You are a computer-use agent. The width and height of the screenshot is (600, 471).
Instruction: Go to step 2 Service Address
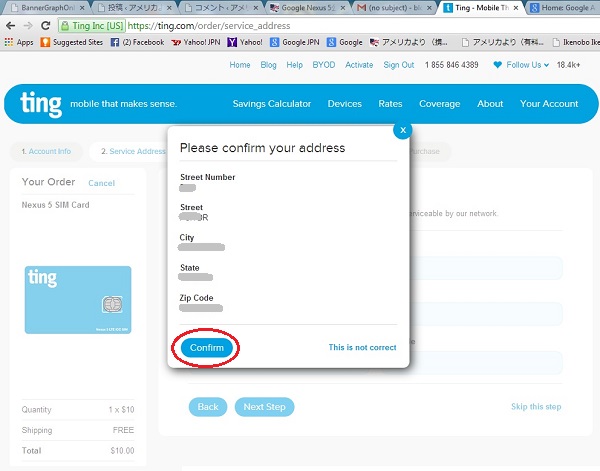coord(133,151)
